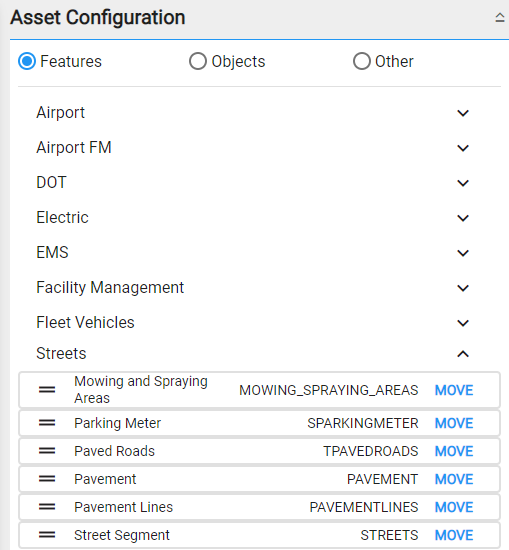Grab the drag handle of Mowing and Spraying Areas
Screen dimensions: 509x550
tap(47, 390)
